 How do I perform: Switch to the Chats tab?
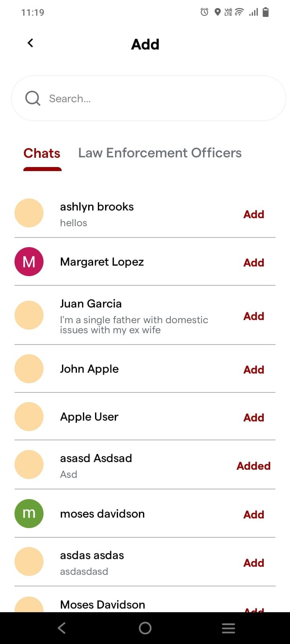click(x=42, y=153)
